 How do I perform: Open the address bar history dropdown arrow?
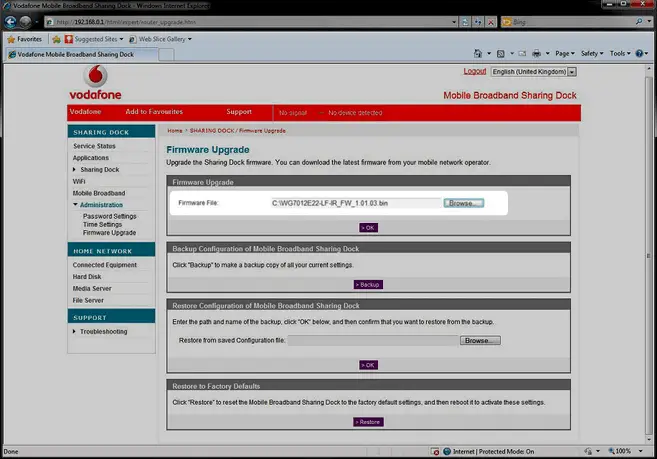[454, 22]
